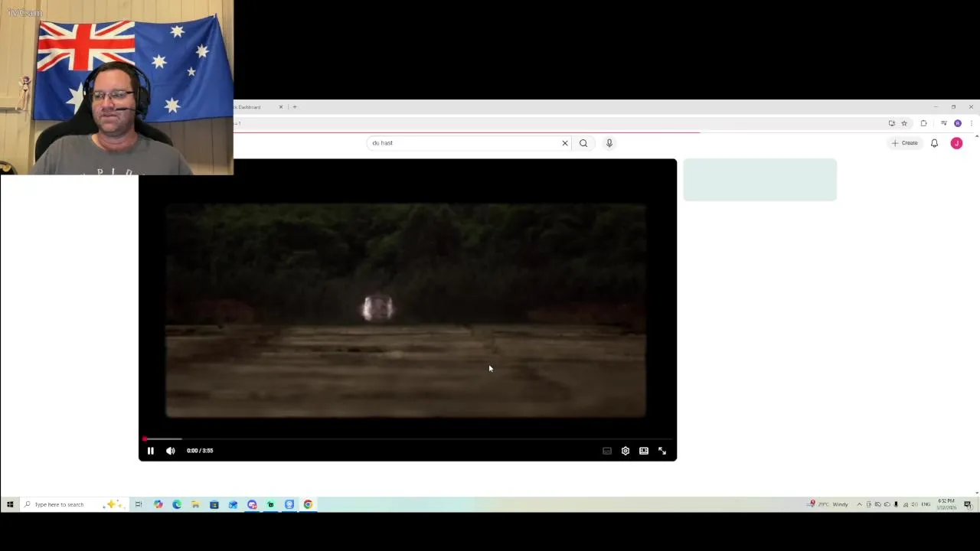The image size is (980, 551).
Task: Switch to Google Chrome on the taskbar
Action: [x=308, y=504]
